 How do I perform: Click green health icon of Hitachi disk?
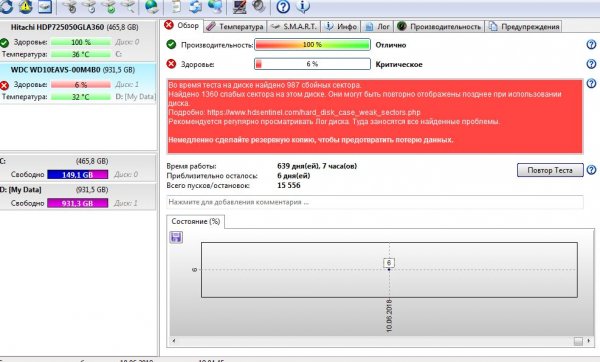tap(4, 42)
